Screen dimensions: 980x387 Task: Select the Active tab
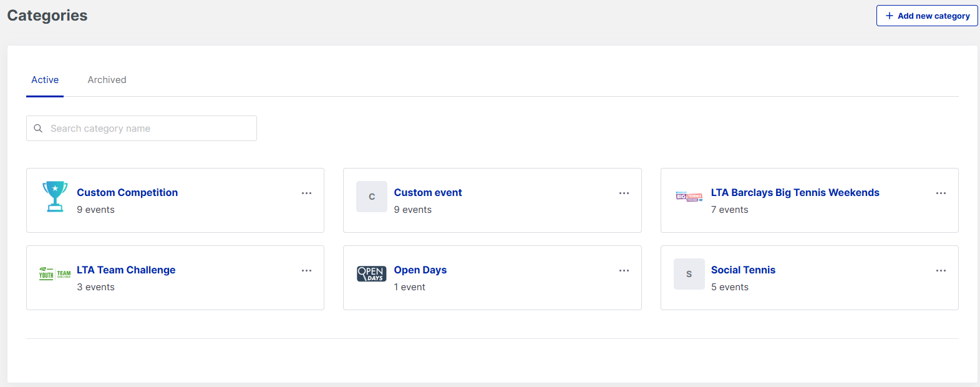45,80
